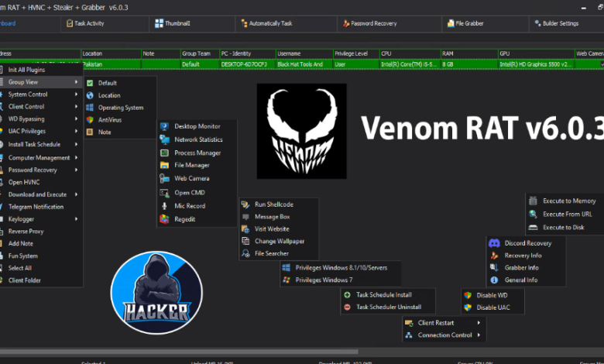Expand the System Control submenu arrow

(76, 94)
